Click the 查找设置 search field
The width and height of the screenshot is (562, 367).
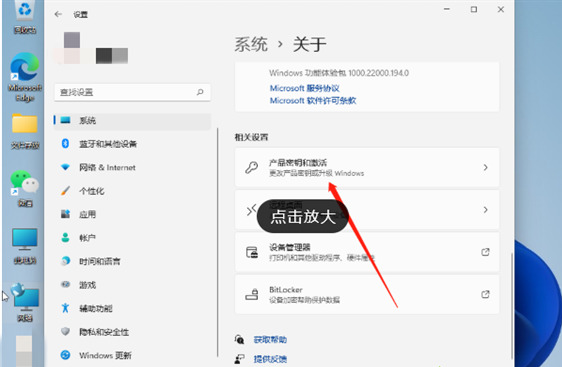132,92
